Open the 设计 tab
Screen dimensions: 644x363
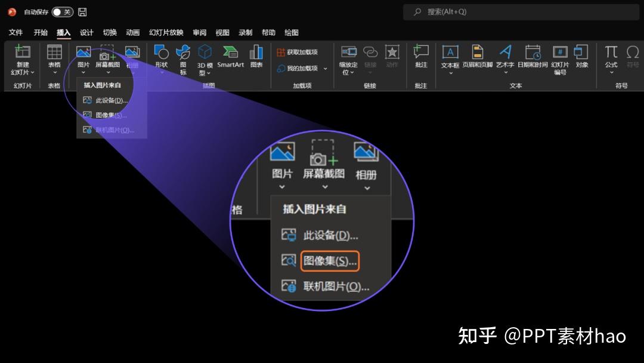point(86,32)
